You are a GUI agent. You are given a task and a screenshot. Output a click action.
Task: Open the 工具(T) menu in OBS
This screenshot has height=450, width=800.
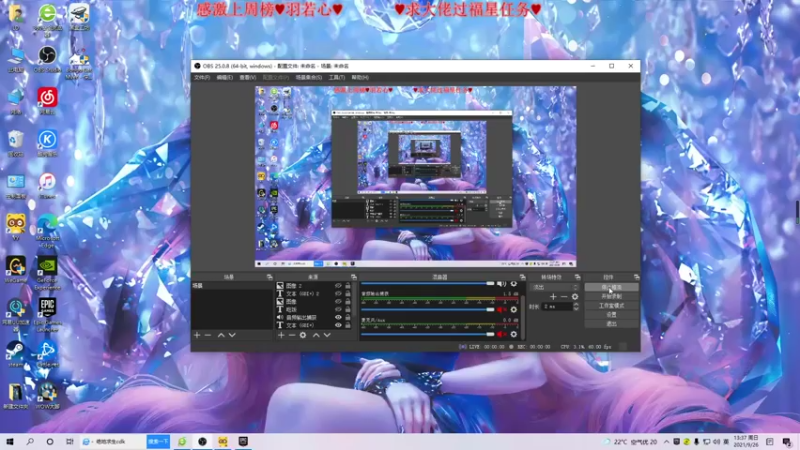[337, 78]
